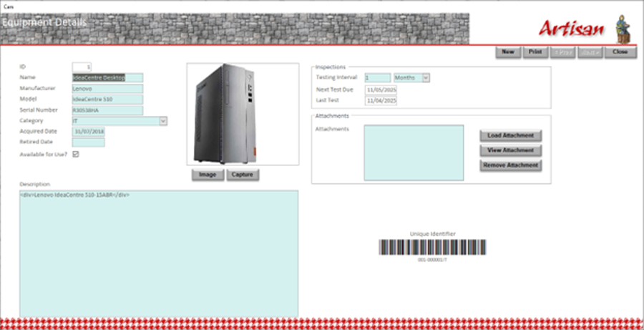Advance to the next record
Image resolution: width=644 pixels, height=330 pixels.
pyautogui.click(x=590, y=52)
